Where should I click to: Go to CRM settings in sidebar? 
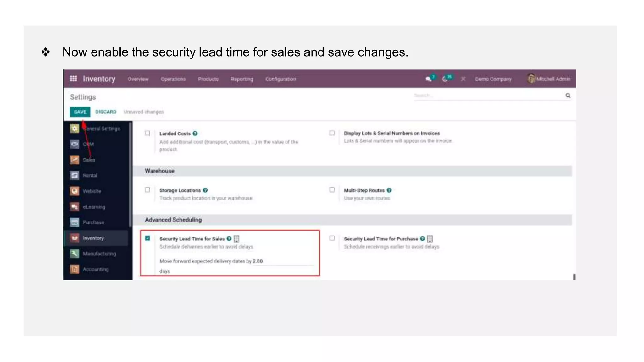(x=88, y=144)
